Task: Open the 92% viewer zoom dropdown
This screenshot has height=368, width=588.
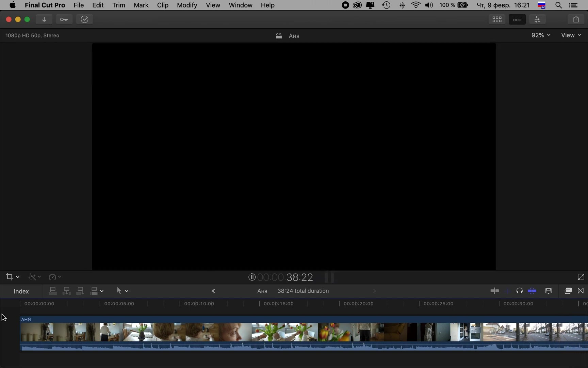Action: (x=541, y=35)
